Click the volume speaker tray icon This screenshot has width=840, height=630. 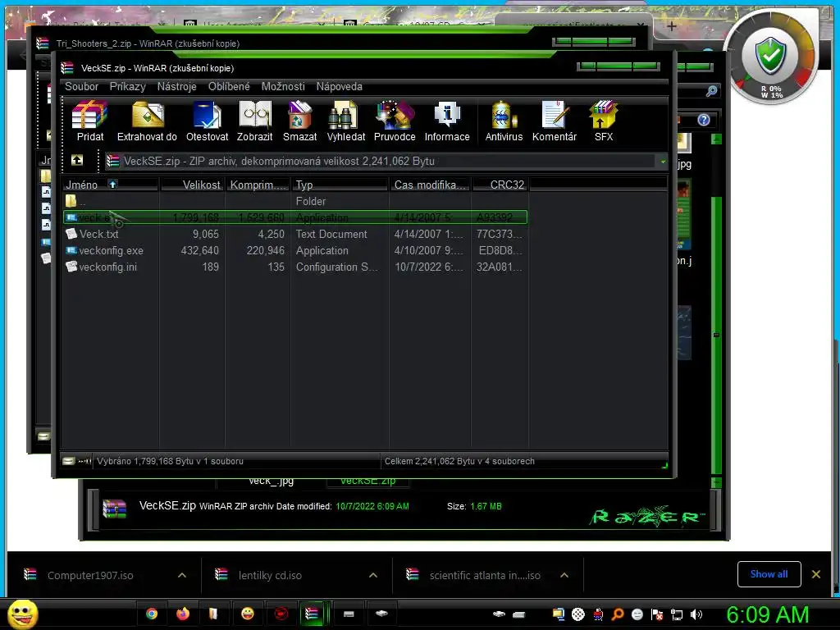coord(696,614)
